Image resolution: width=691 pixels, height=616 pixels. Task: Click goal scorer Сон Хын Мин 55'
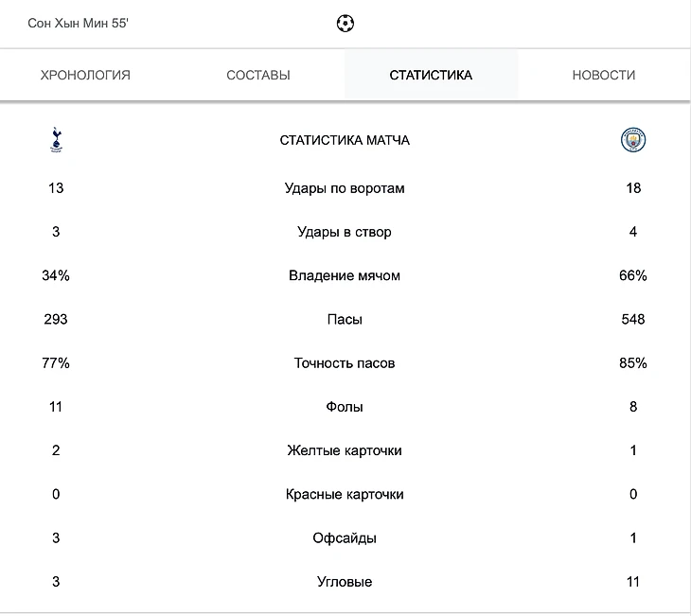click(78, 23)
